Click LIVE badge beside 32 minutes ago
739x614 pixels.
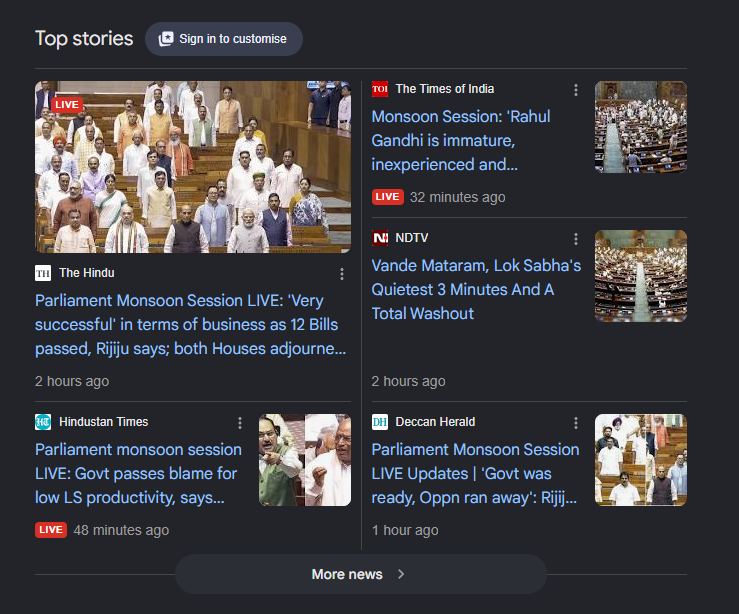(387, 197)
